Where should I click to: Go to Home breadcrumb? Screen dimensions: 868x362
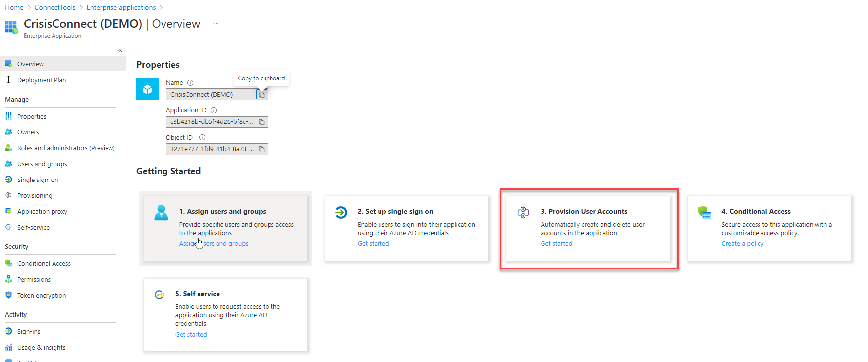14,7
